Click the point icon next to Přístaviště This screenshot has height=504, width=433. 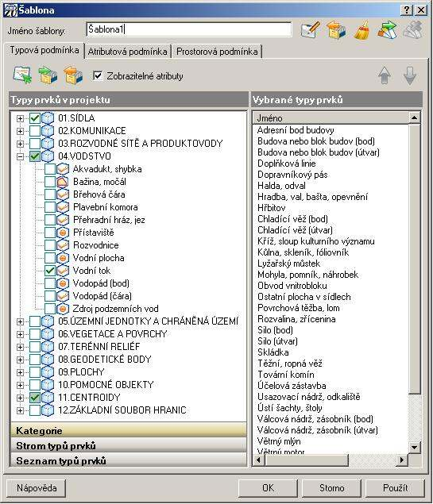tap(63, 233)
